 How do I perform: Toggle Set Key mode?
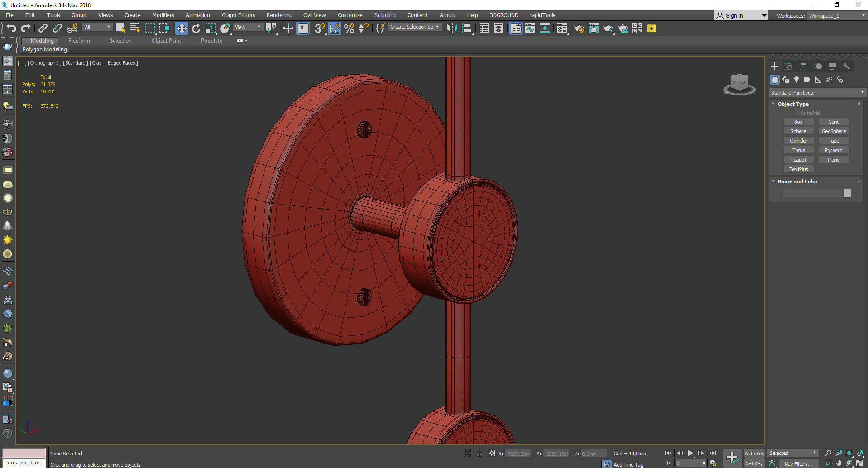click(754, 463)
